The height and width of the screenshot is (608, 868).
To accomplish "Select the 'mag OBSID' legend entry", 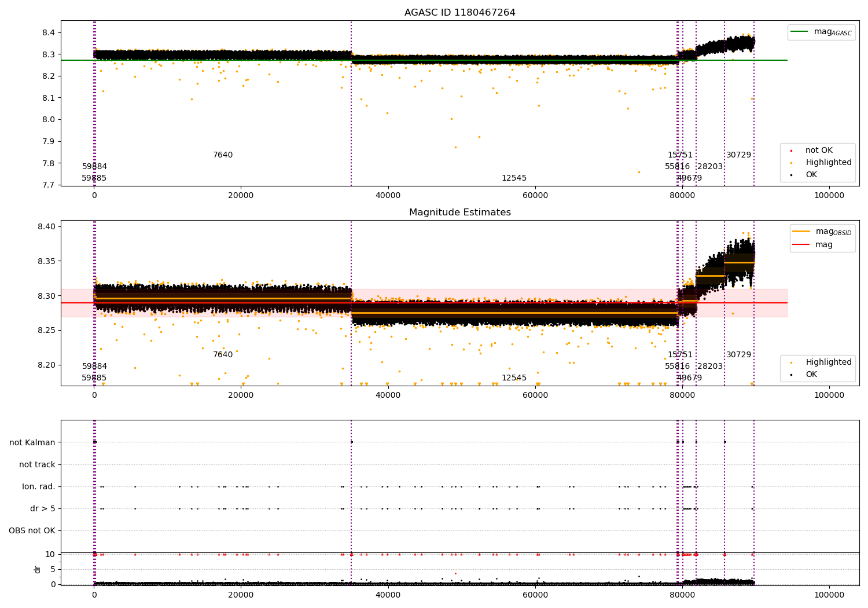I will 822,232.
